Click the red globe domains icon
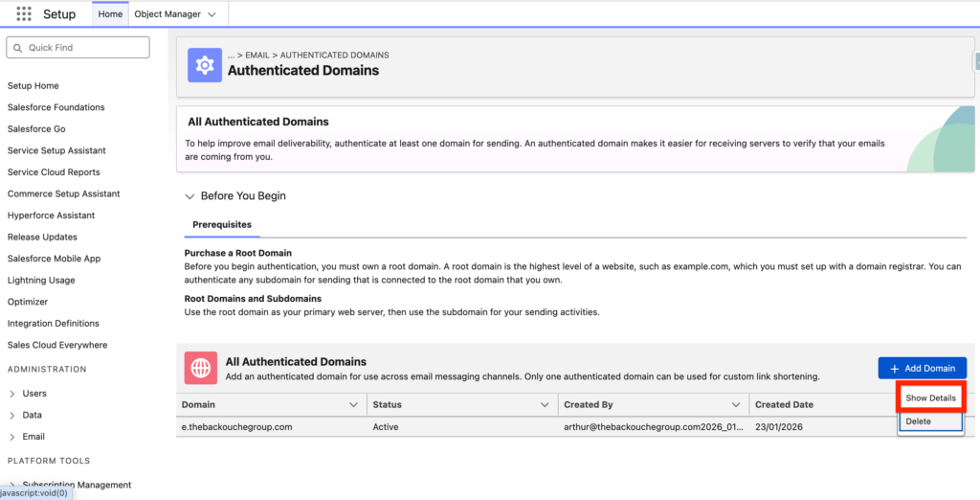 [x=201, y=368]
